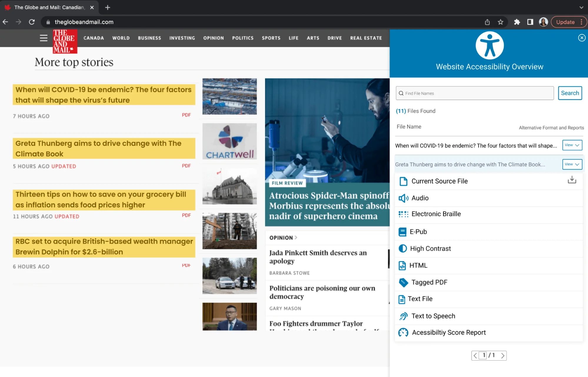Open Text to Speech option

(x=489, y=316)
